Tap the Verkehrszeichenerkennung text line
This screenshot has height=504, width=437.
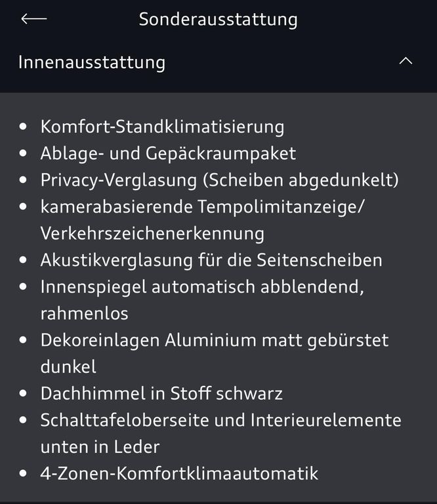pyautogui.click(x=152, y=234)
